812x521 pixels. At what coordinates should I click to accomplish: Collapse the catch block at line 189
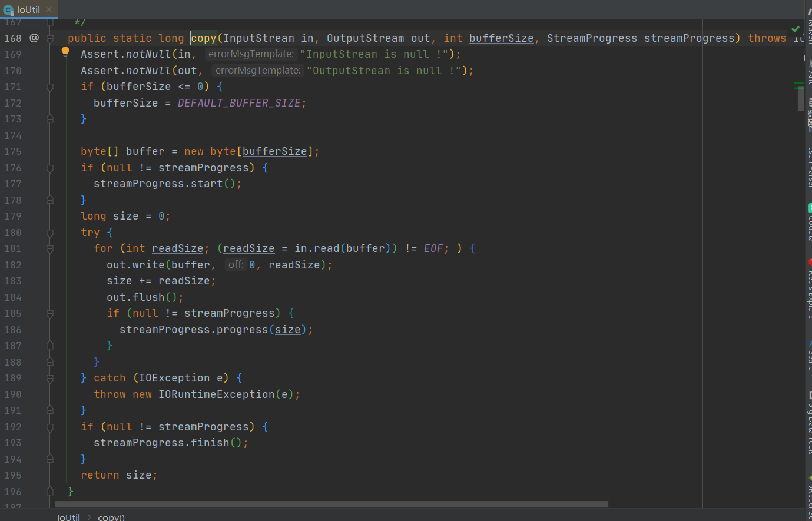pos(50,378)
